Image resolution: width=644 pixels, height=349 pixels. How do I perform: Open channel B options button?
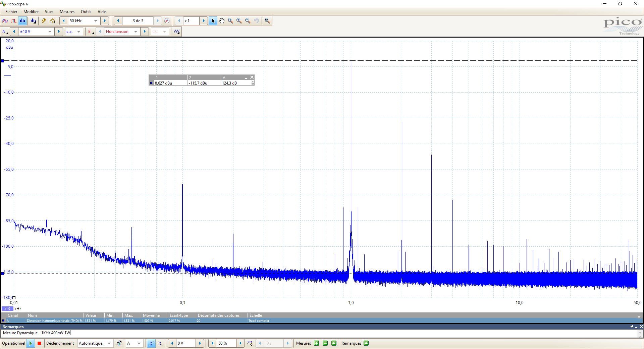91,32
